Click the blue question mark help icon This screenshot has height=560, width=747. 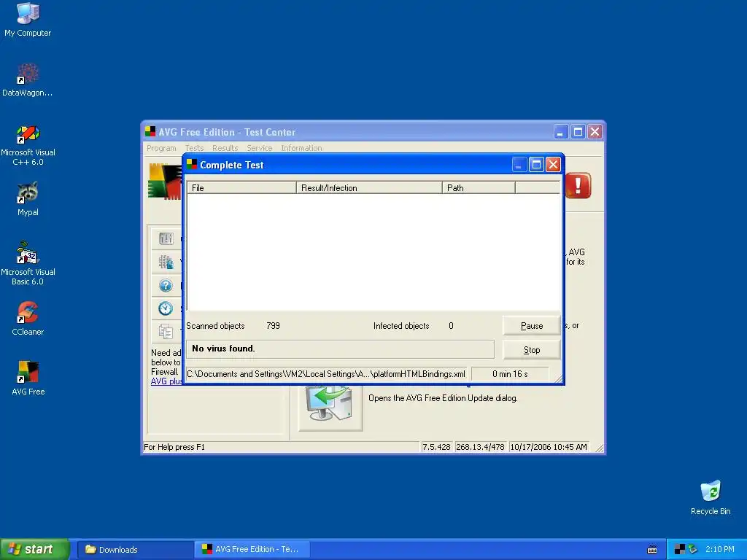pyautogui.click(x=166, y=285)
